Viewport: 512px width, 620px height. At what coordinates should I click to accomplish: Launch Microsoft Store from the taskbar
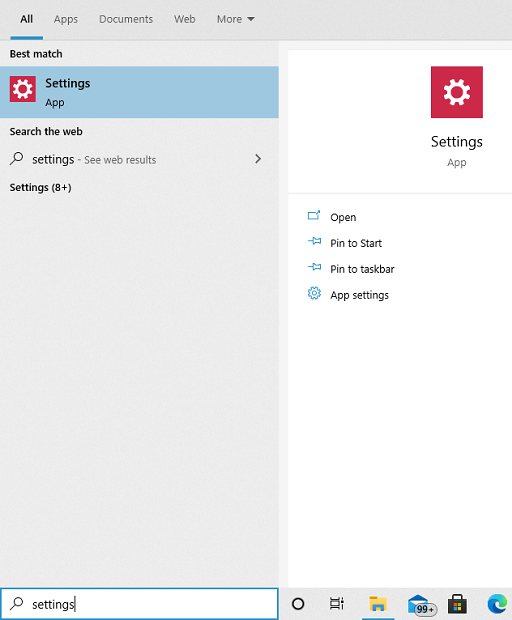(457, 604)
